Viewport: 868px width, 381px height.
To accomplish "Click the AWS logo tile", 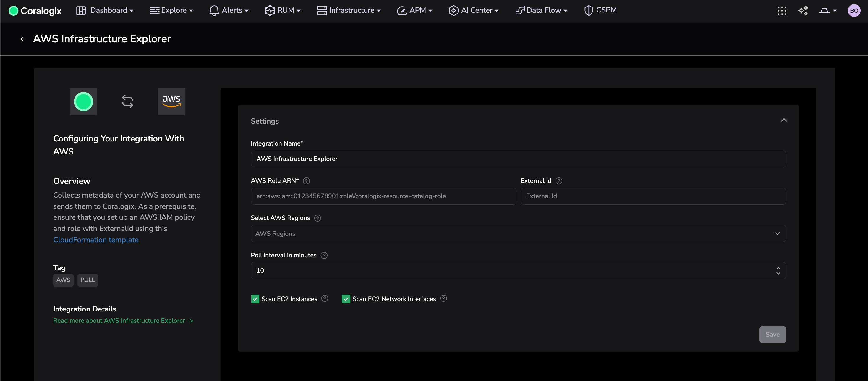I will tap(171, 101).
